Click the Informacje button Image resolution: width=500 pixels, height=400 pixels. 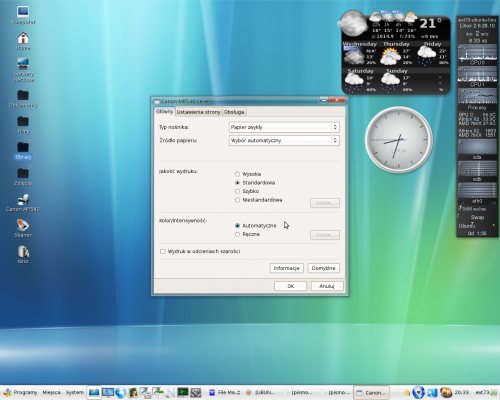point(287,268)
